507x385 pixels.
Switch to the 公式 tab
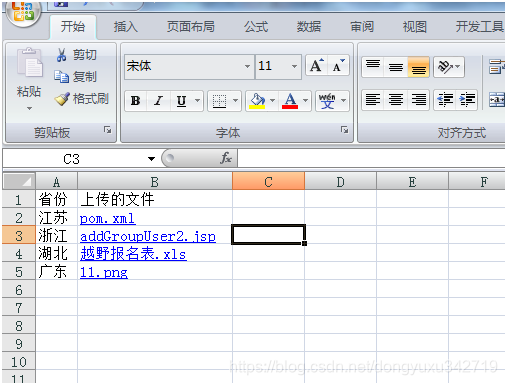pyautogui.click(x=256, y=27)
